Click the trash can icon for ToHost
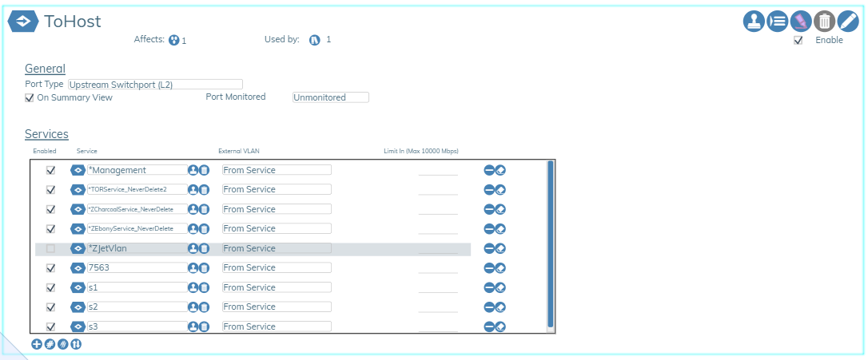 [x=824, y=22]
